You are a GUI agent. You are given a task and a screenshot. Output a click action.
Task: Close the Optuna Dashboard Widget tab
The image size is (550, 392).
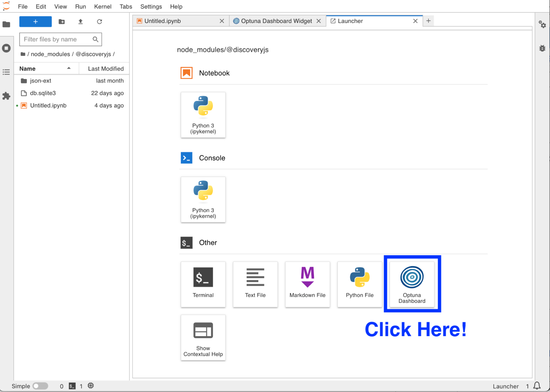point(319,21)
